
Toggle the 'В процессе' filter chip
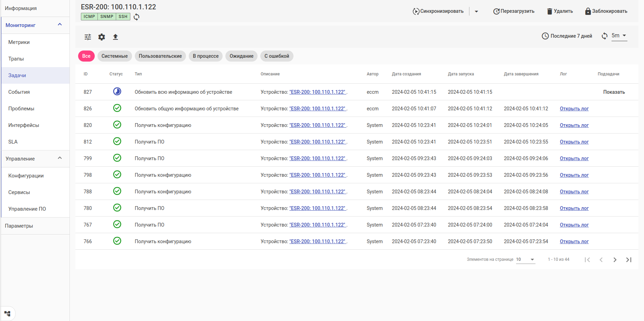(x=206, y=56)
